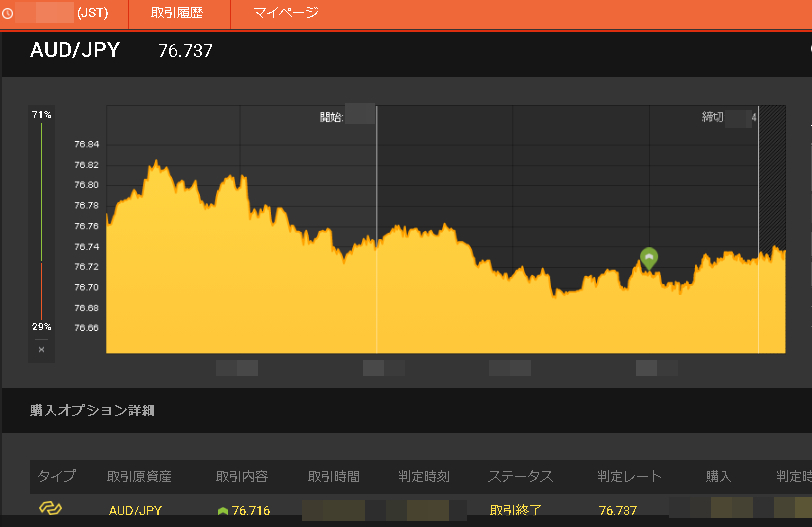Click the 76.737 判定レート cell
Viewport: 812px width, 527px height.
point(618,510)
